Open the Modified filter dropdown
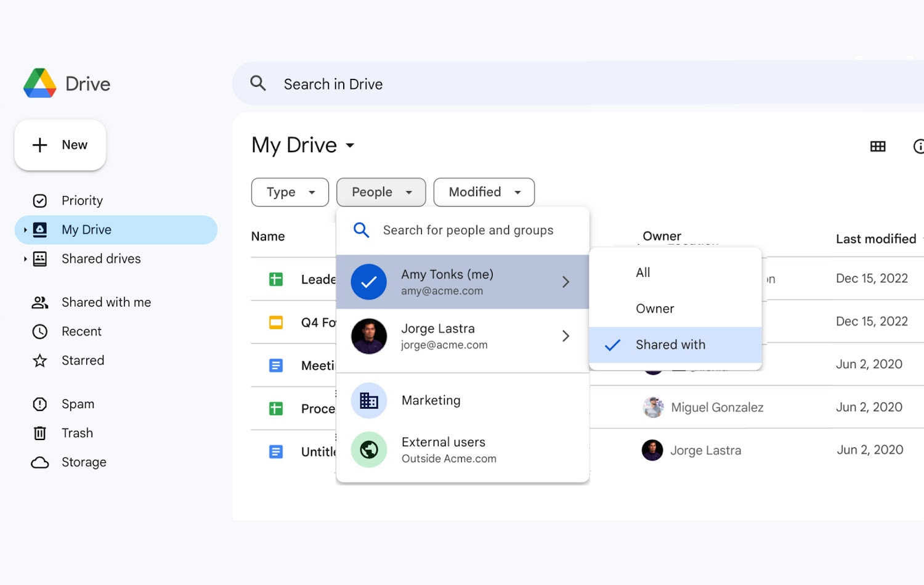This screenshot has height=585, width=924. point(484,192)
